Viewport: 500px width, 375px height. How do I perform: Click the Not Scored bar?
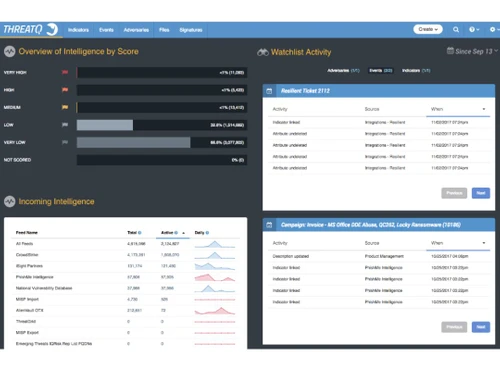162,160
